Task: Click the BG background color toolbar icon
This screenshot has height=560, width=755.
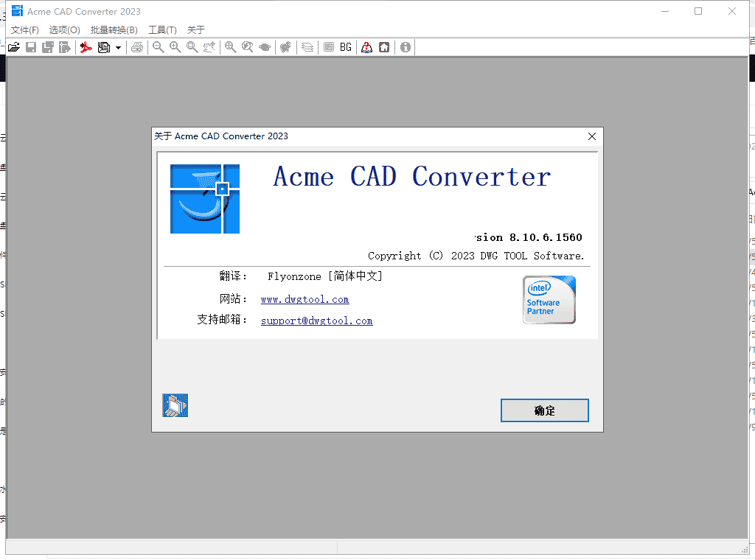Action: (x=345, y=46)
